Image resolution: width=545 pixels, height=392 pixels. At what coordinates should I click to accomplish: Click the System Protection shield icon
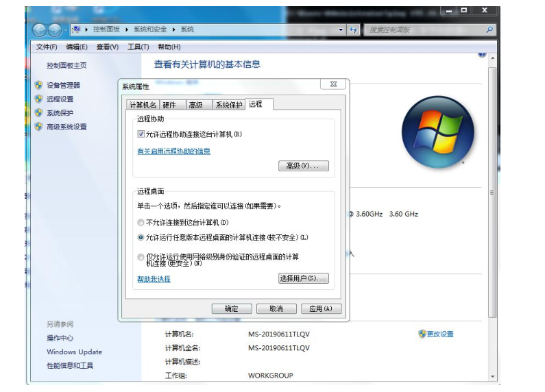point(38,113)
